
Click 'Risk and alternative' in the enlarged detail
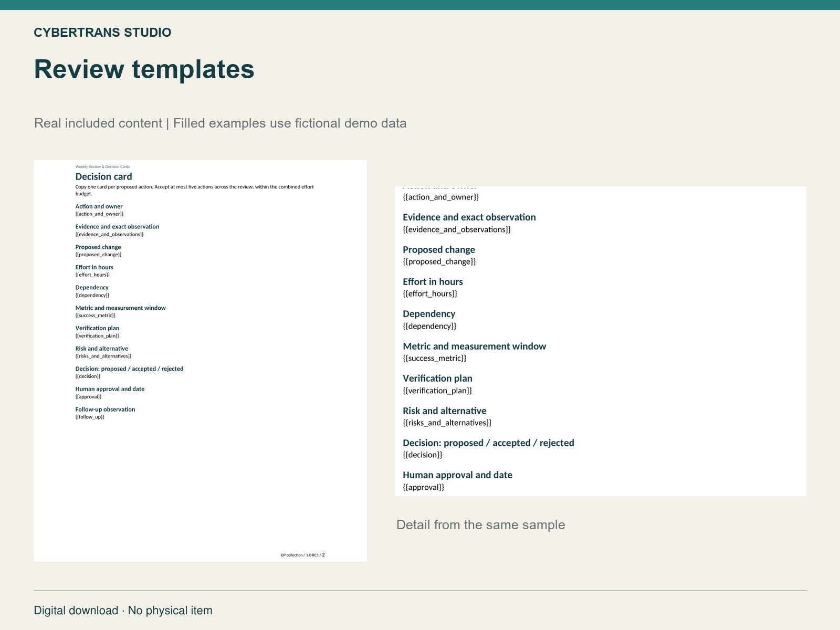[x=445, y=411]
